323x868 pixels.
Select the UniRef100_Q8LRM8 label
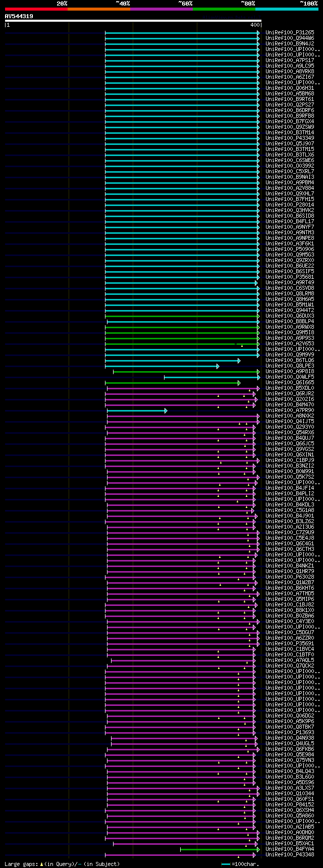click(x=290, y=294)
